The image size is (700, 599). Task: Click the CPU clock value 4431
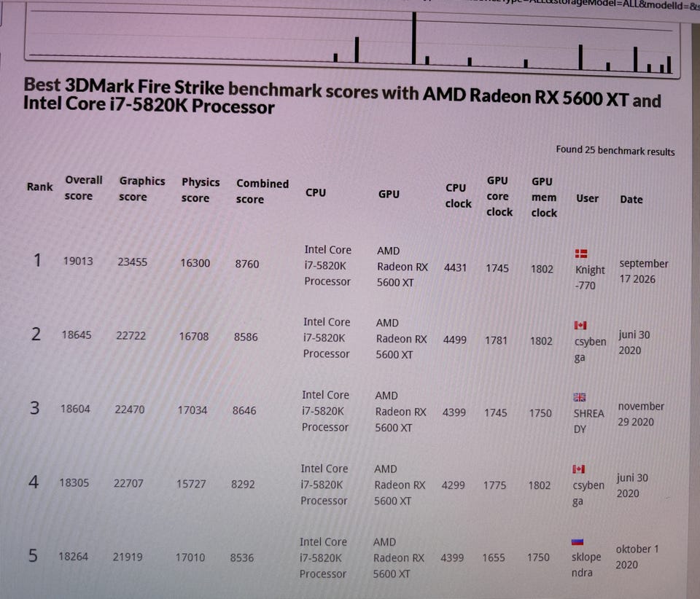tap(455, 267)
